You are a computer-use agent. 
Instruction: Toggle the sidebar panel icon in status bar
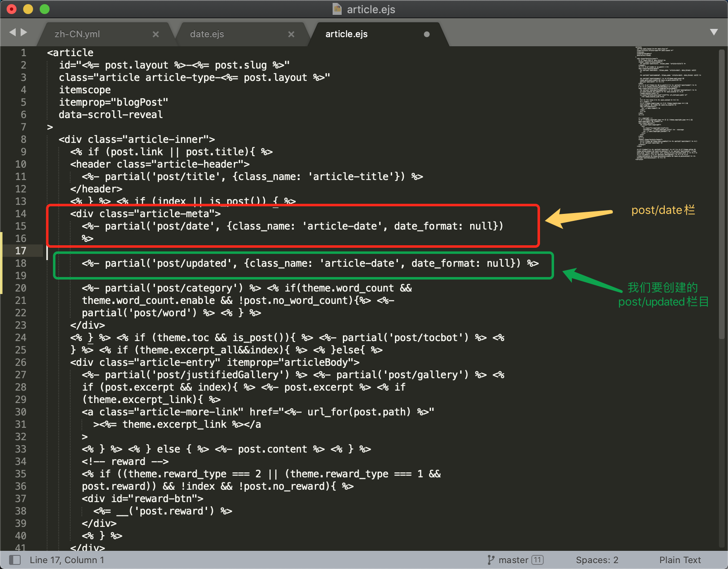pyautogui.click(x=15, y=560)
